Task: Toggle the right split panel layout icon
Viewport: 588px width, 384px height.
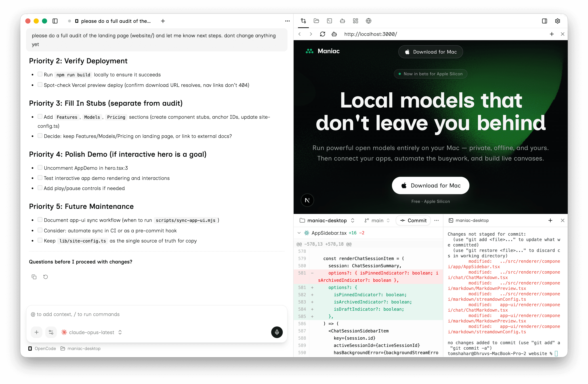Action: (x=545, y=21)
